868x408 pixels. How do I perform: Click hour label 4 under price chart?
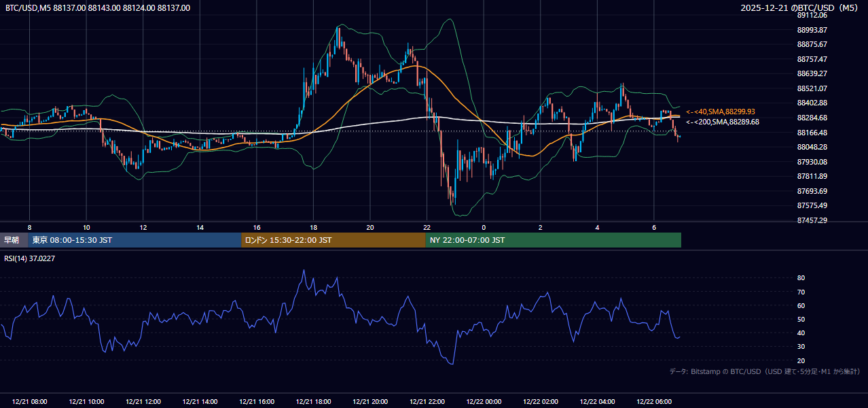click(x=597, y=227)
